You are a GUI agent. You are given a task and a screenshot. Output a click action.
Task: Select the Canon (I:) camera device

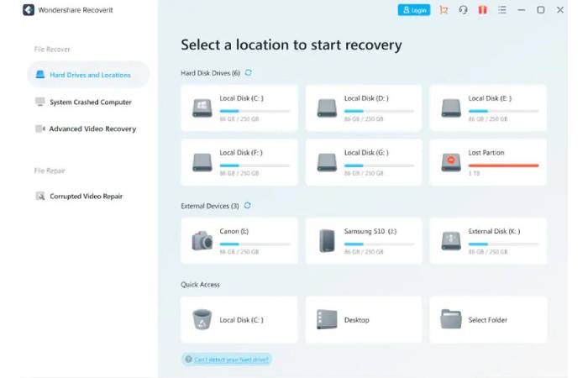click(x=239, y=241)
